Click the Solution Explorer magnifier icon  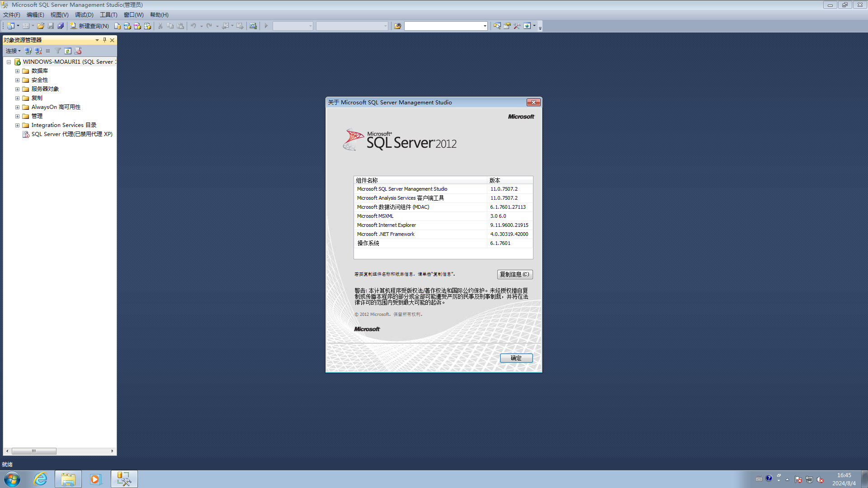(497, 26)
